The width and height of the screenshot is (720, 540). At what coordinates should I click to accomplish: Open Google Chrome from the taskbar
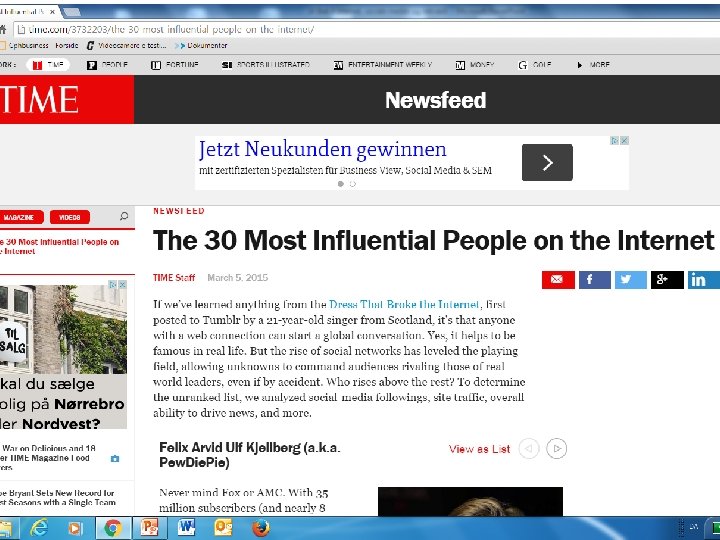click(112, 528)
